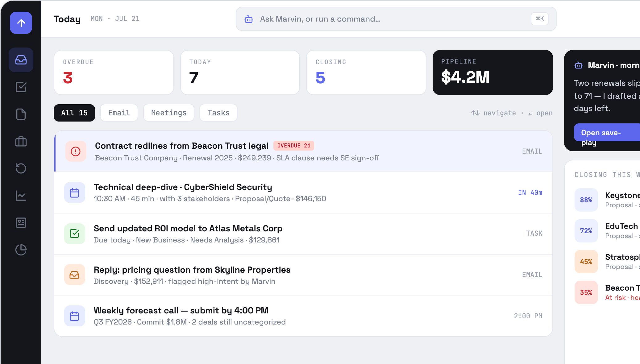Click the Open save-play button
The image size is (640, 364).
(x=607, y=133)
